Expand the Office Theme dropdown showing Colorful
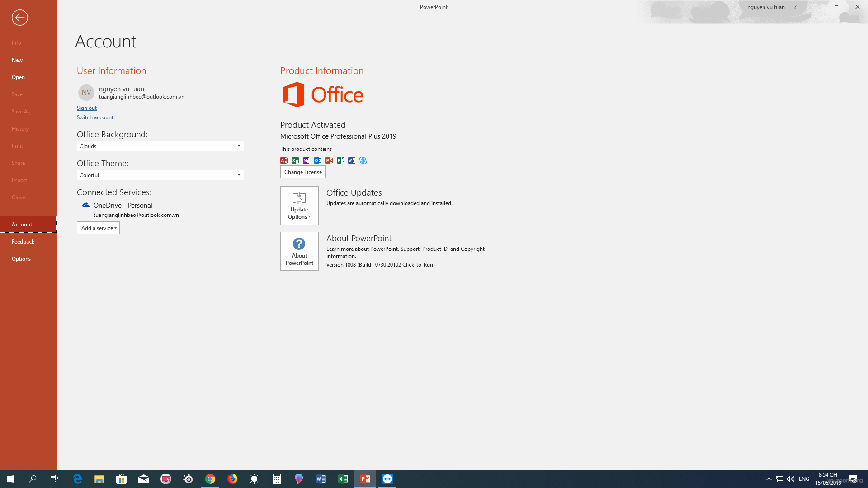The width and height of the screenshot is (868, 488). point(160,175)
